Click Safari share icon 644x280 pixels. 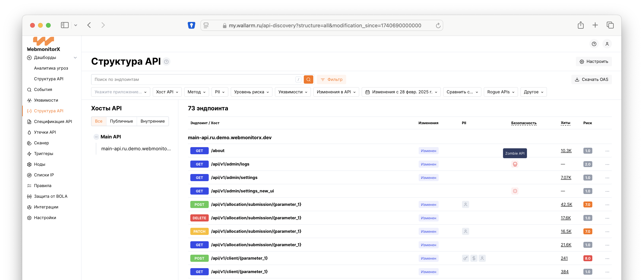coord(580,25)
